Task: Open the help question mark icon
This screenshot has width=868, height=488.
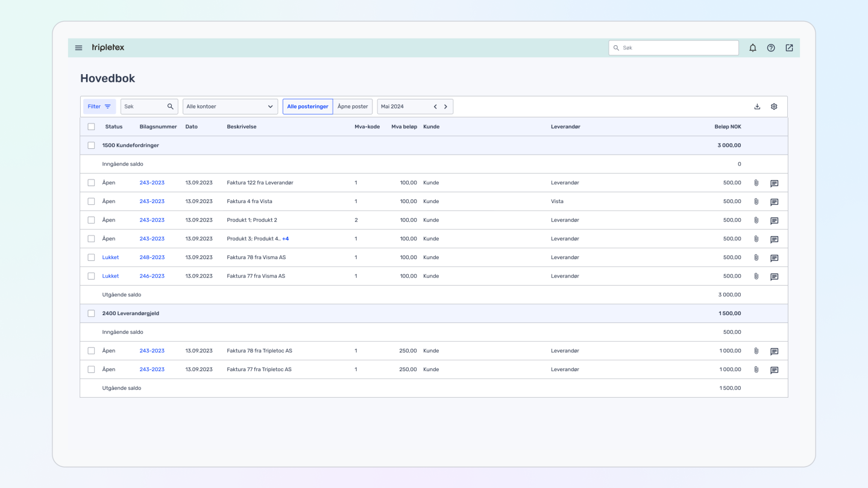Action: pos(771,48)
